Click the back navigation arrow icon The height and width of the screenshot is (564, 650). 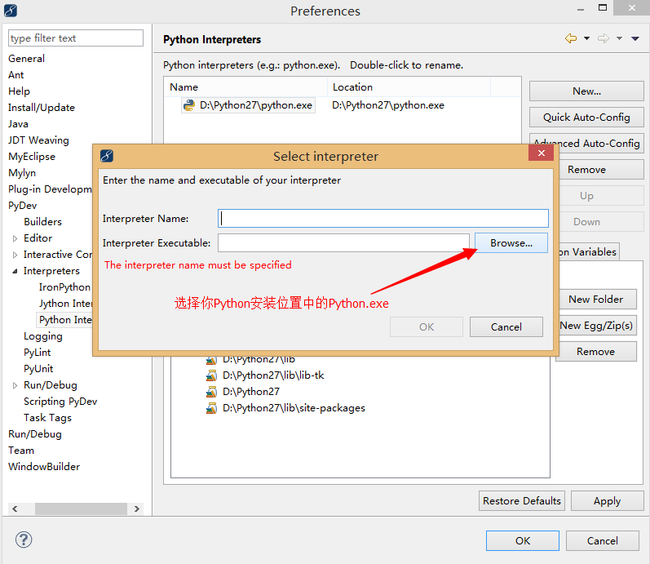pos(570,39)
